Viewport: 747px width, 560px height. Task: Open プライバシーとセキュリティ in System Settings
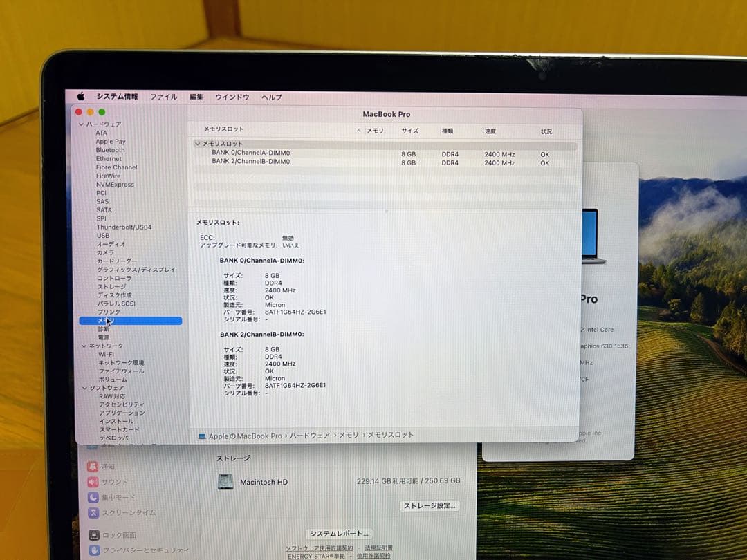point(139,550)
